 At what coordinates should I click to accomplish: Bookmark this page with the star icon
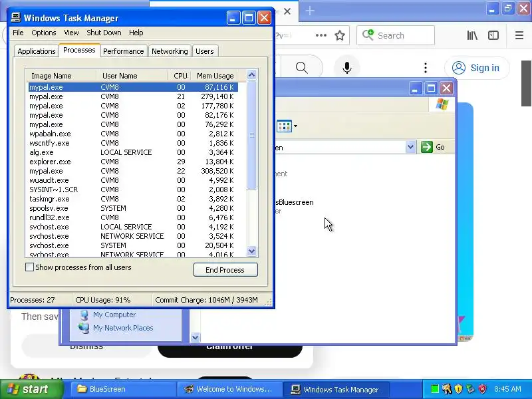(340, 35)
